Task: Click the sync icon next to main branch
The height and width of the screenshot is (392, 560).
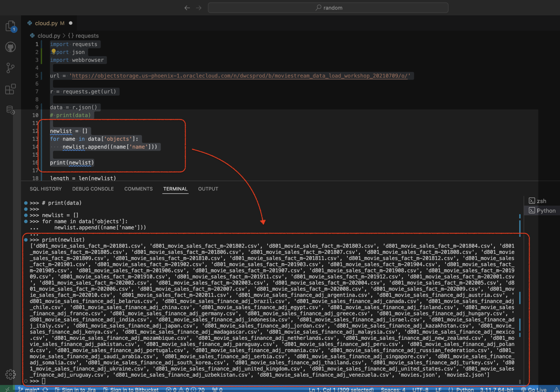Action: point(45,389)
